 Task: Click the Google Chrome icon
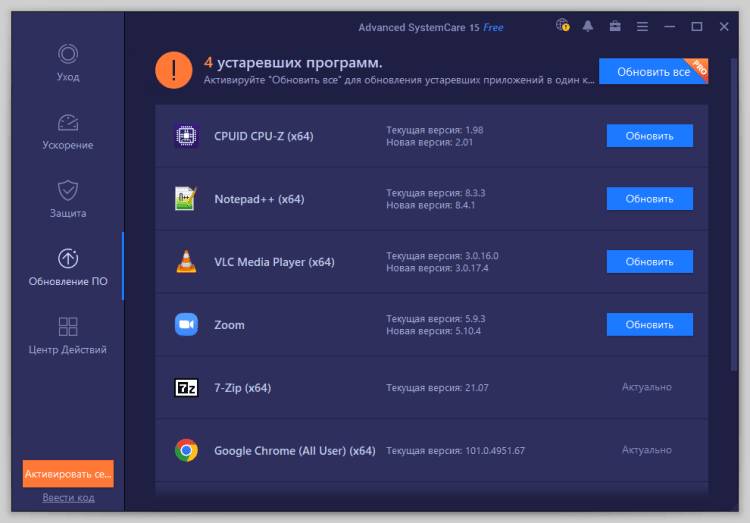[186, 450]
